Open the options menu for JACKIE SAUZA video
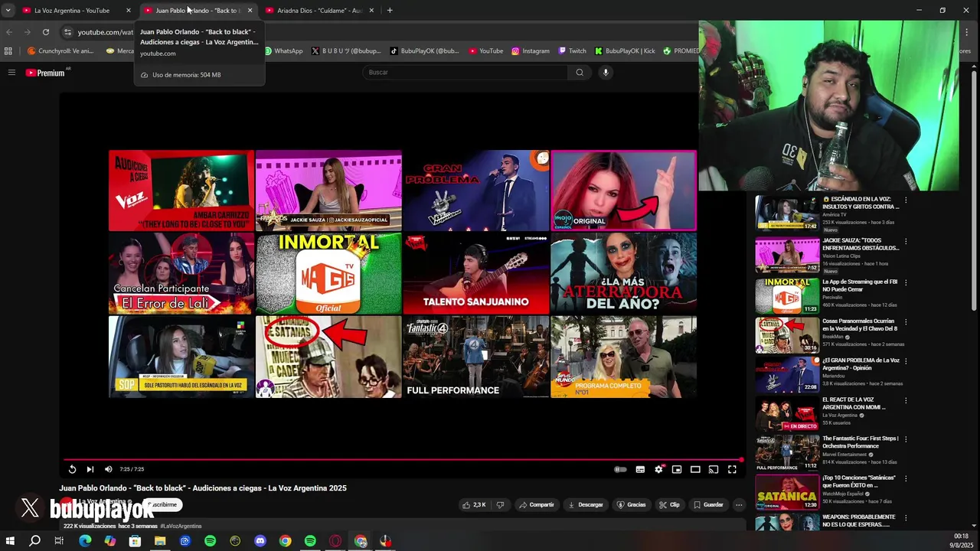The height and width of the screenshot is (551, 980). coord(906,241)
